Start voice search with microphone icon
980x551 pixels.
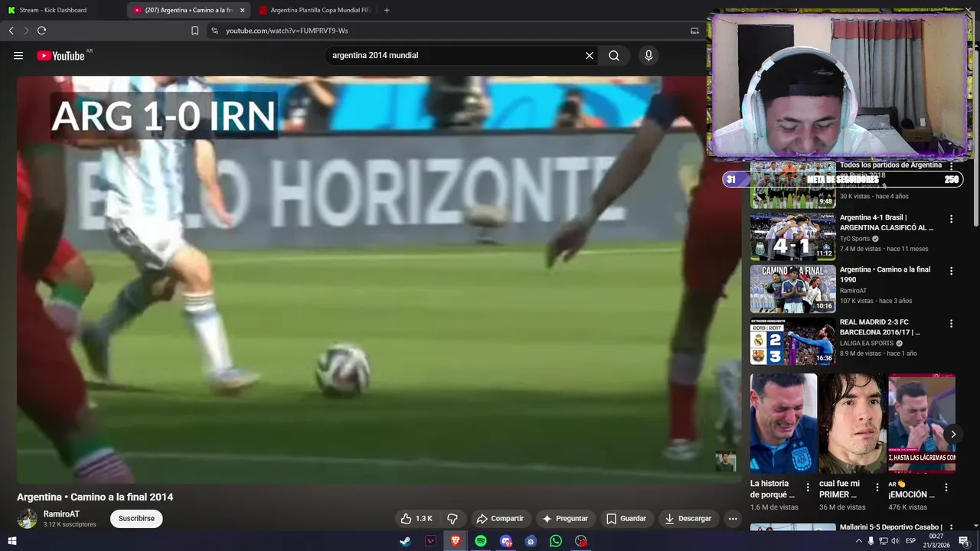click(x=648, y=56)
